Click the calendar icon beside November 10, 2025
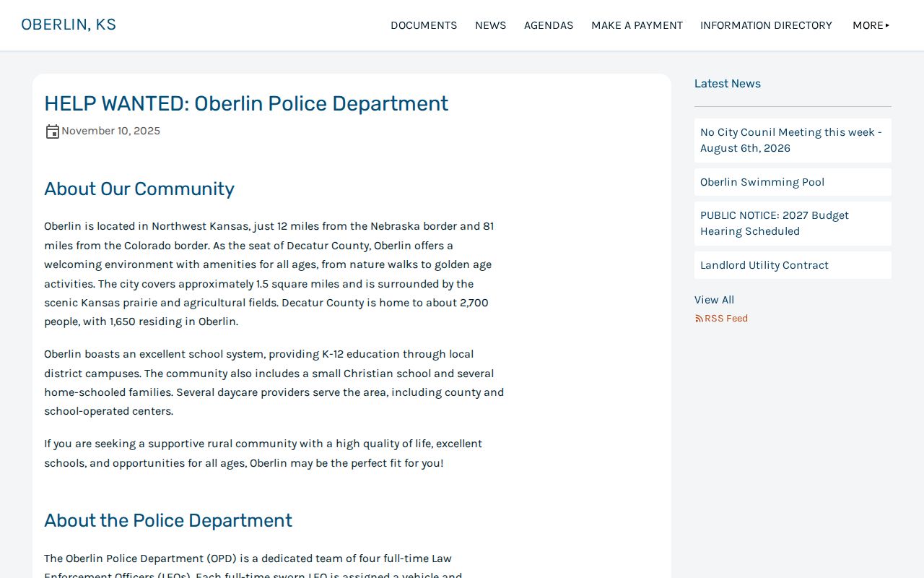 [52, 131]
